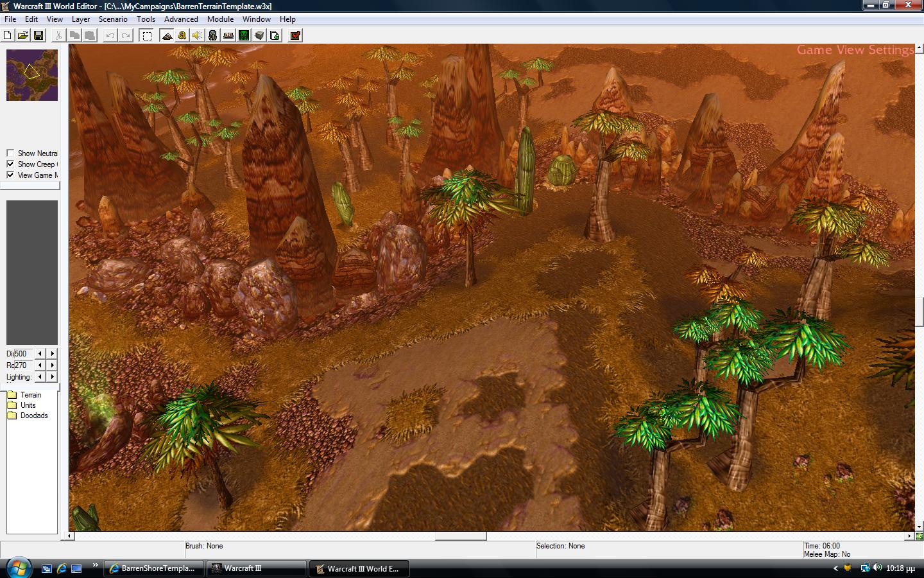Image resolution: width=924 pixels, height=578 pixels.
Task: Step Lighting forward with its right arrow
Action: pos(52,377)
